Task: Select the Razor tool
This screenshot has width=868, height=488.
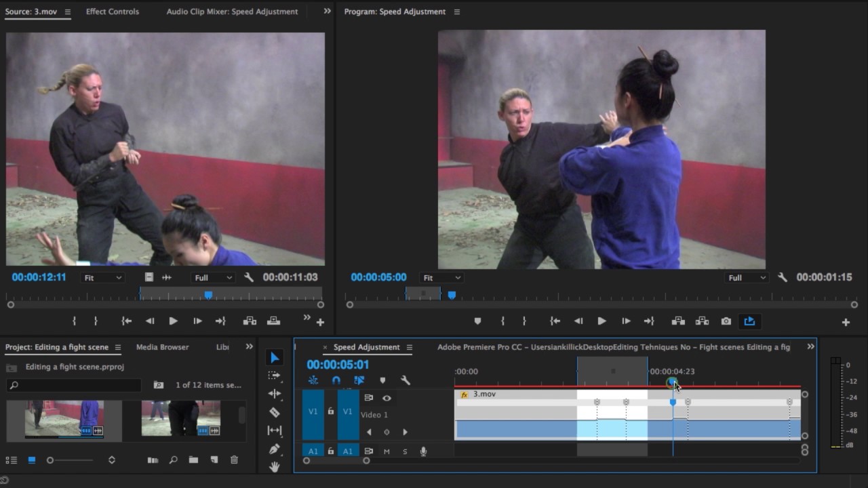Action: tap(274, 412)
